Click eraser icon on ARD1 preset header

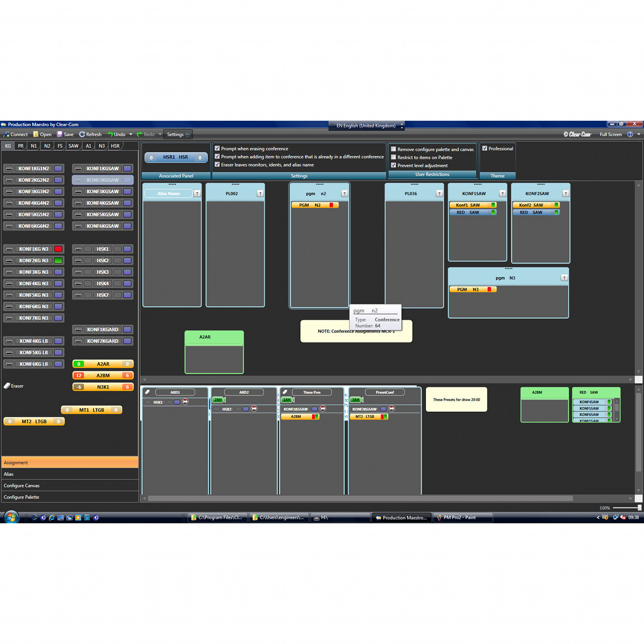(147, 392)
